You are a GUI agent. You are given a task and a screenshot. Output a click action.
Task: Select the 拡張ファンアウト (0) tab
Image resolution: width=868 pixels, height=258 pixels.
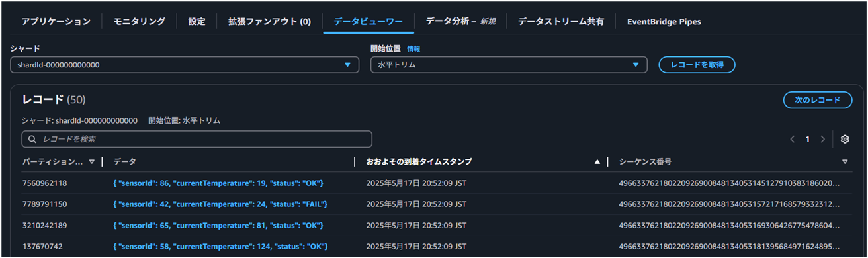pos(269,21)
